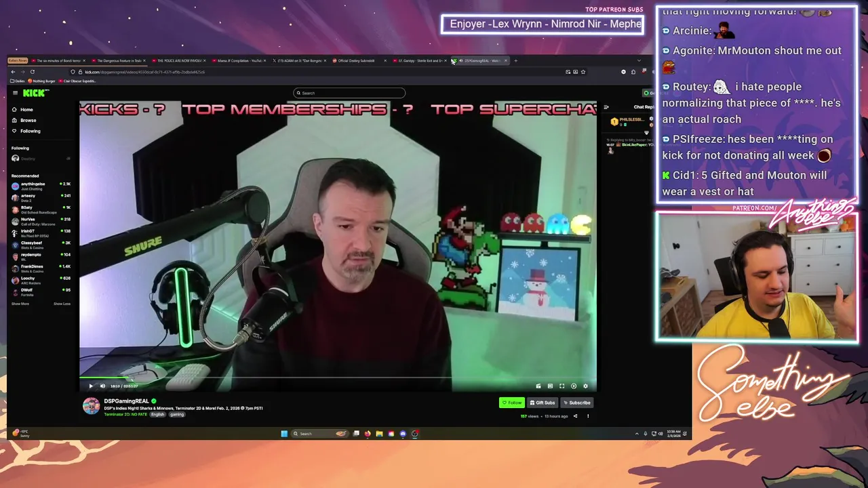Open recommended channel DWolf

point(41,291)
